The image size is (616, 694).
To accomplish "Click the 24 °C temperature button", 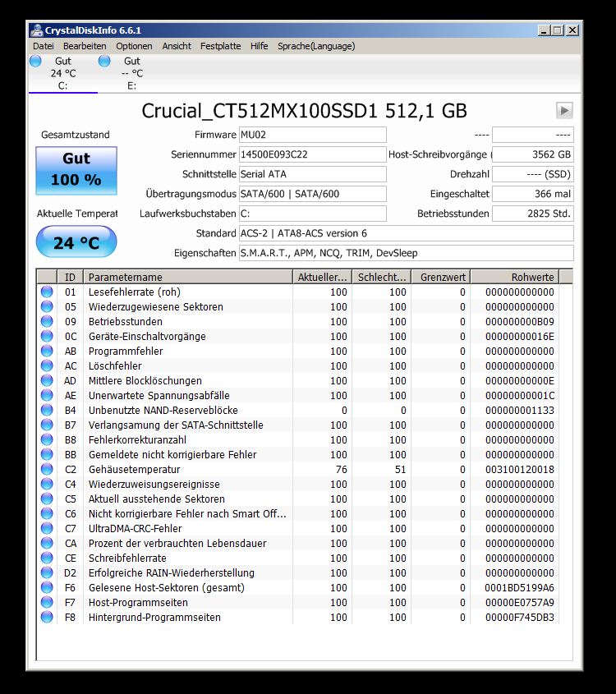I will tap(76, 241).
